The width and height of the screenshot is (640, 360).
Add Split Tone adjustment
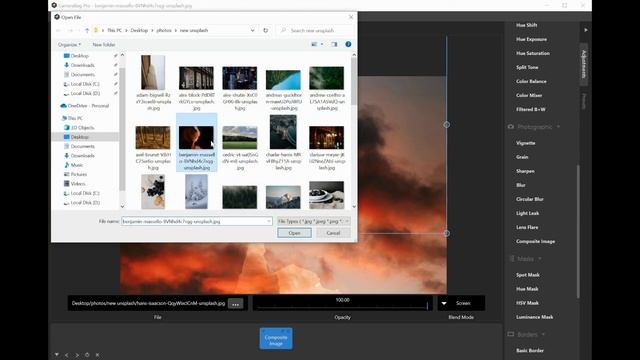click(x=527, y=67)
